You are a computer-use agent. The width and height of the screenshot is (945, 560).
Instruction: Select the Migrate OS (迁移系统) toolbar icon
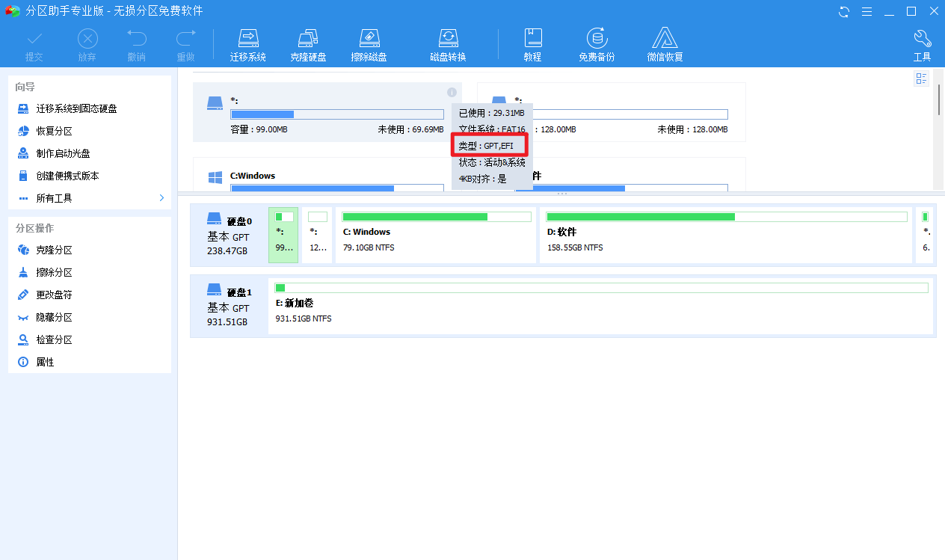tap(247, 43)
